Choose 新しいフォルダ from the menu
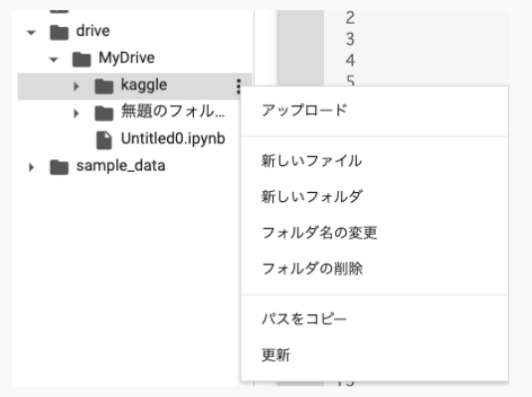The image size is (532, 397). click(x=374, y=197)
